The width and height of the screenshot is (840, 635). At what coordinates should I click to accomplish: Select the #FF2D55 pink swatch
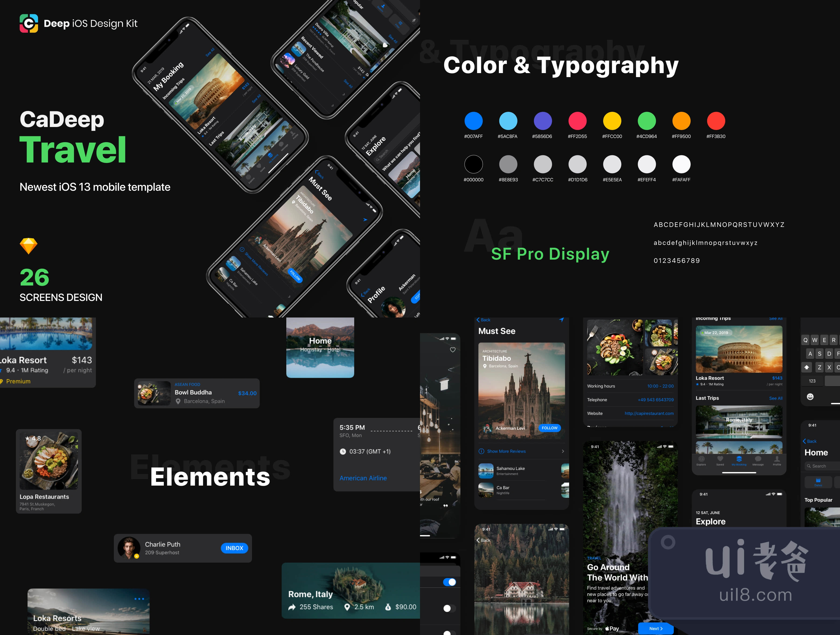tap(577, 121)
